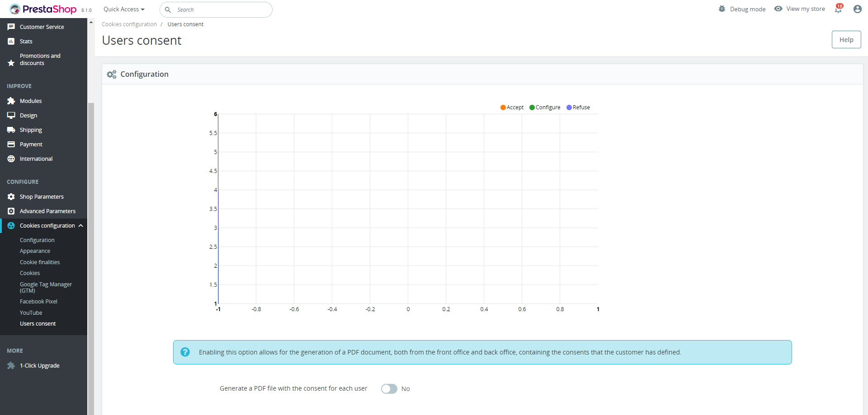Image resolution: width=868 pixels, height=415 pixels.
Task: Click the Users consent page heading
Action: click(x=142, y=41)
